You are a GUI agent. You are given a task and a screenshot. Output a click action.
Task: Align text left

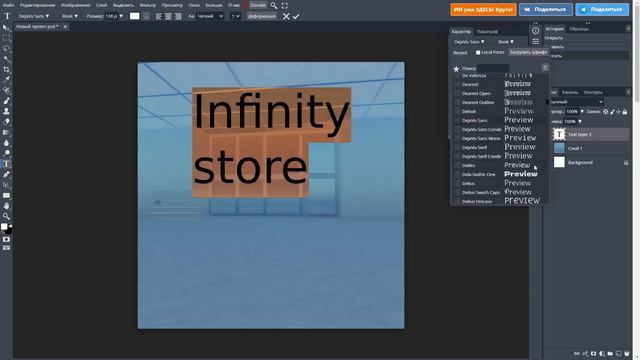point(158,16)
